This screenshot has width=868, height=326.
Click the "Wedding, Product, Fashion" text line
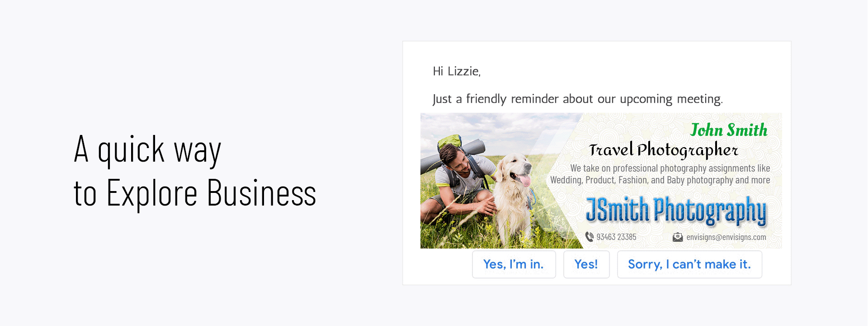click(x=660, y=180)
